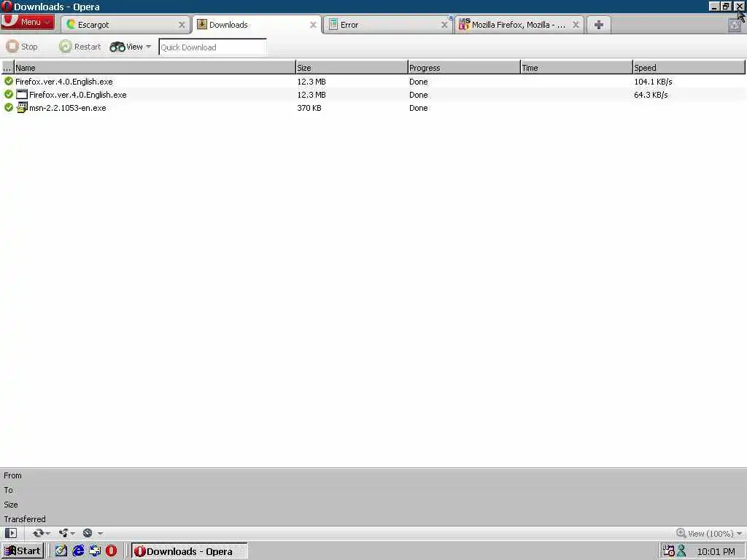Screen dimensions: 747x560
Task: Click Downloads - Opera taskbar button
Action: point(189,551)
